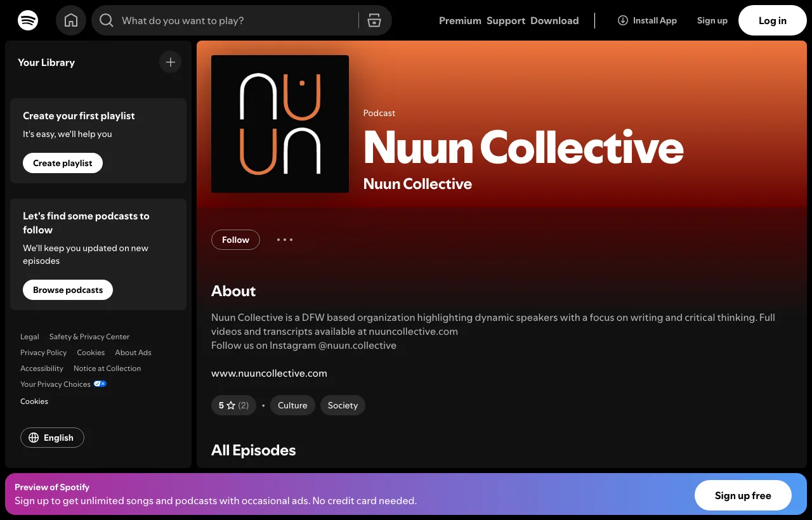This screenshot has width=812, height=520.
Task: Click the All Episodes heading
Action: [253, 450]
